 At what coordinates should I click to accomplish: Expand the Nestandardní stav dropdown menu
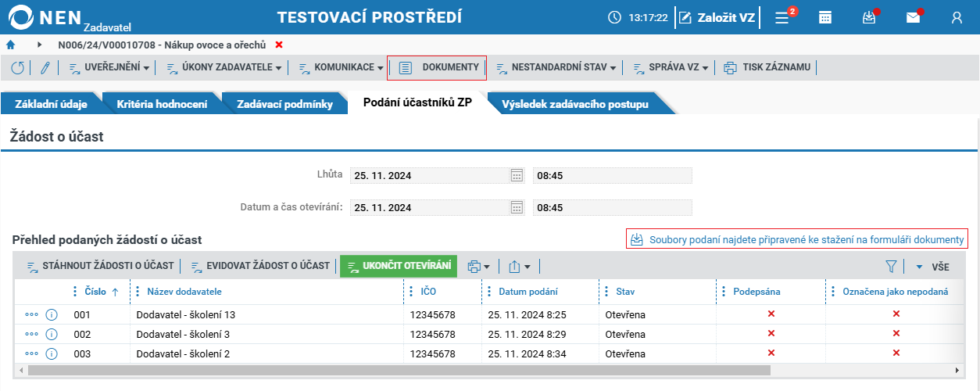point(556,67)
